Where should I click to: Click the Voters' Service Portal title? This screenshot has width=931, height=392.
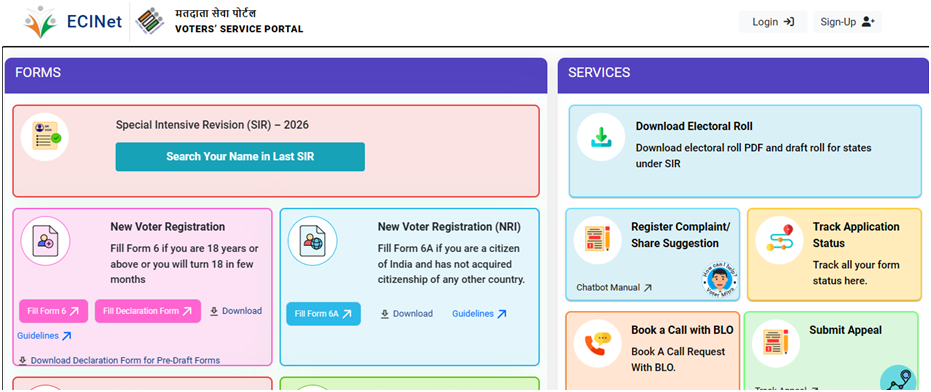pyautogui.click(x=239, y=29)
